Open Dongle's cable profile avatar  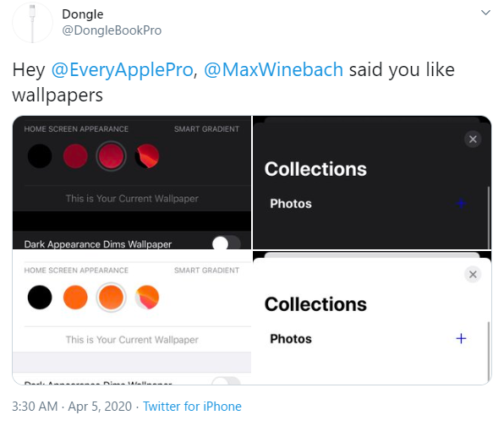[32, 23]
